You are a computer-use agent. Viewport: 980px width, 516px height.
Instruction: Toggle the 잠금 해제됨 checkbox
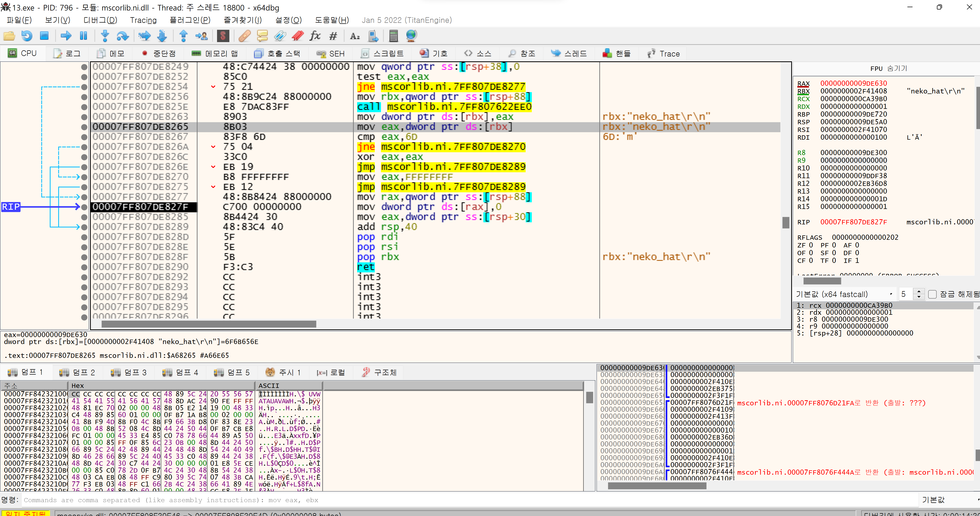(932, 294)
